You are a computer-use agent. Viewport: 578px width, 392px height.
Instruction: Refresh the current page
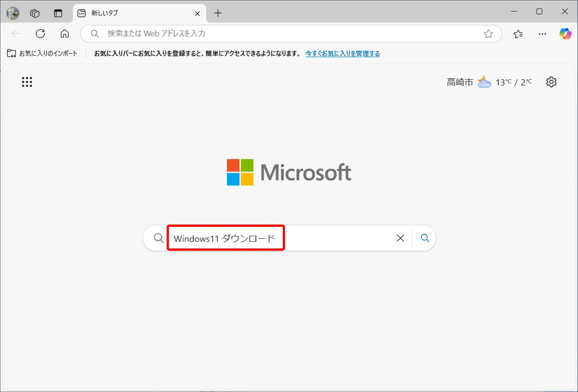(40, 34)
